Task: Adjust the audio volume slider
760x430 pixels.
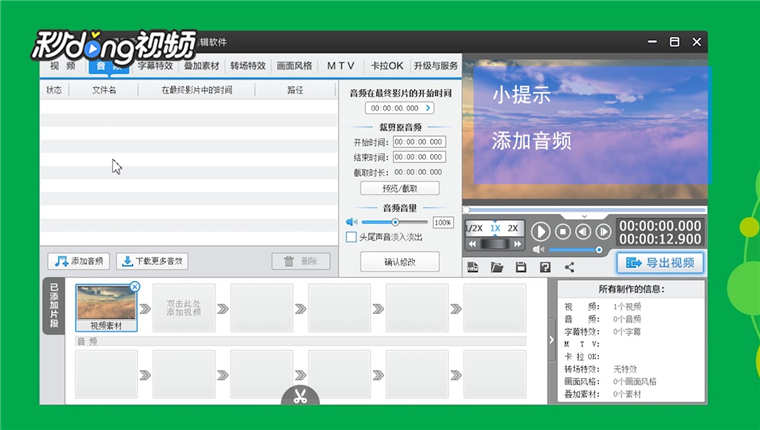Action: pyautogui.click(x=395, y=222)
